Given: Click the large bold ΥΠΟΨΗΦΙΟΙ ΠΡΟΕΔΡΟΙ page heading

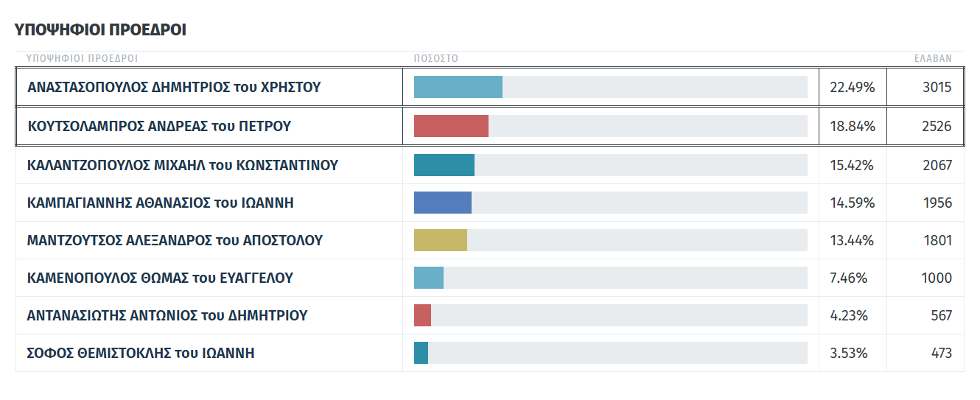Looking at the screenshot, I should (x=100, y=30).
